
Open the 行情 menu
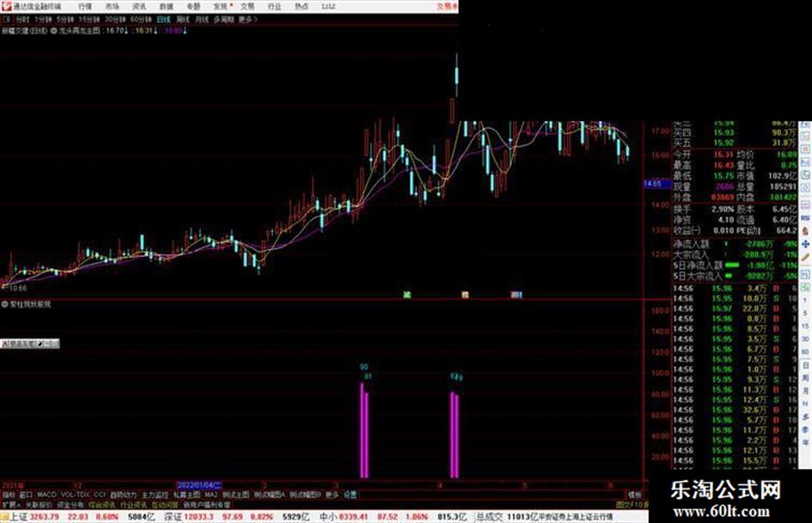coord(85,6)
